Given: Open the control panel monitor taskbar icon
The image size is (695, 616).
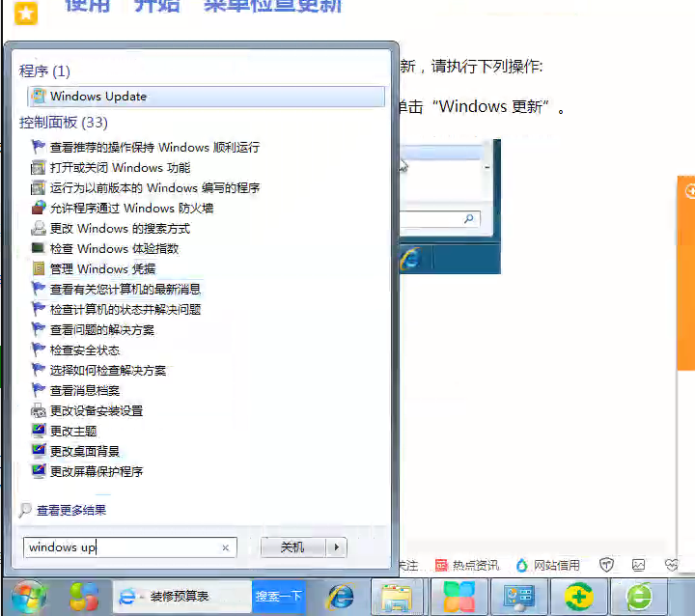Looking at the screenshot, I should click(x=519, y=597).
